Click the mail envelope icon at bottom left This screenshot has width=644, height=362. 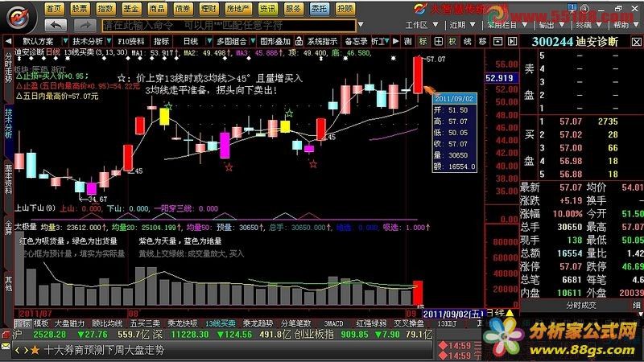pos(6,347)
